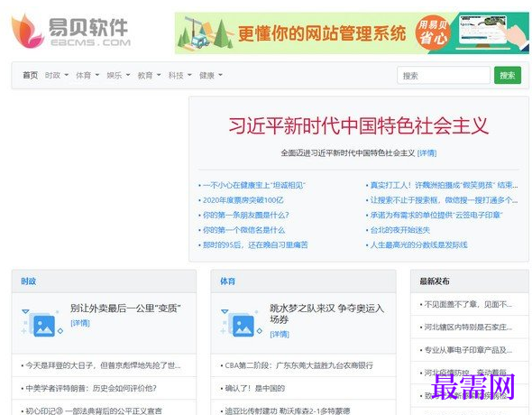Viewport: 532px width, 415px height.
Task: Open article 初心印记 一部法典背后的公平正义宣言
Action: pyautogui.click(x=94, y=410)
